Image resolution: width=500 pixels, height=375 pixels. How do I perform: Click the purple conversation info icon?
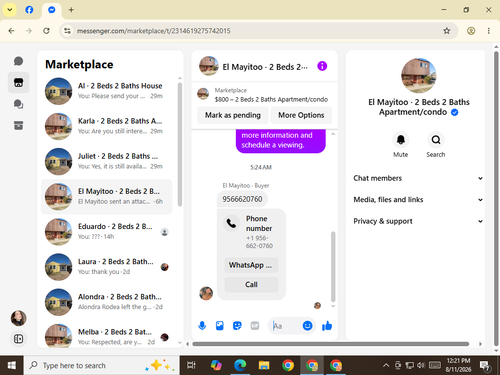(x=322, y=66)
